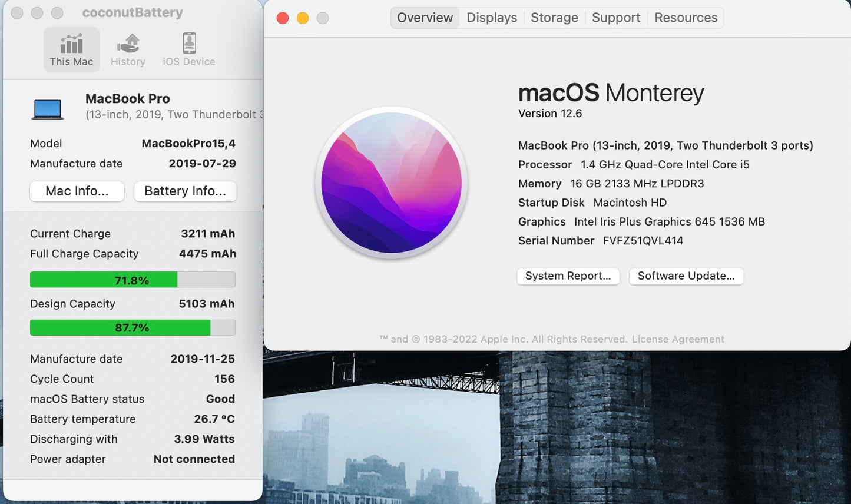Open the License Agreement link

pyautogui.click(x=678, y=339)
